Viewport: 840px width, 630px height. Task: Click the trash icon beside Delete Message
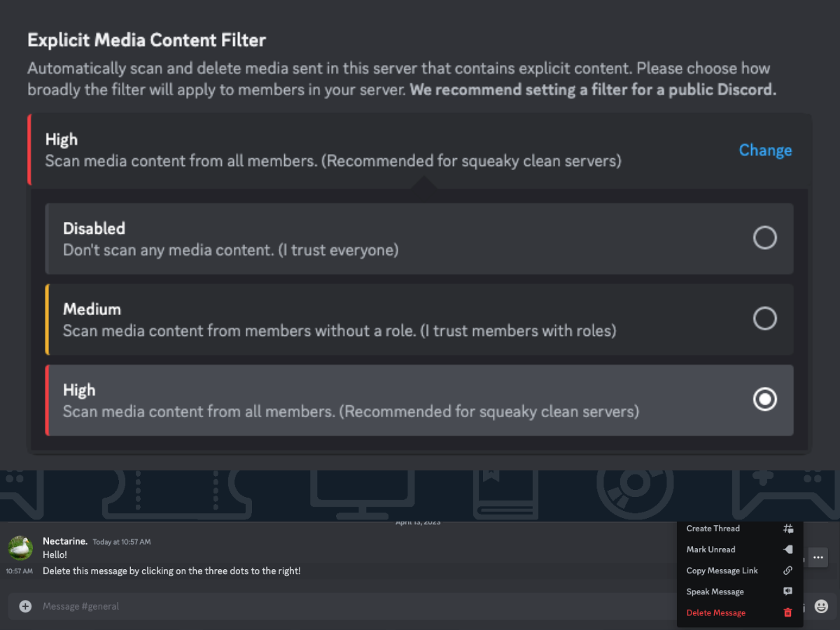click(787, 612)
